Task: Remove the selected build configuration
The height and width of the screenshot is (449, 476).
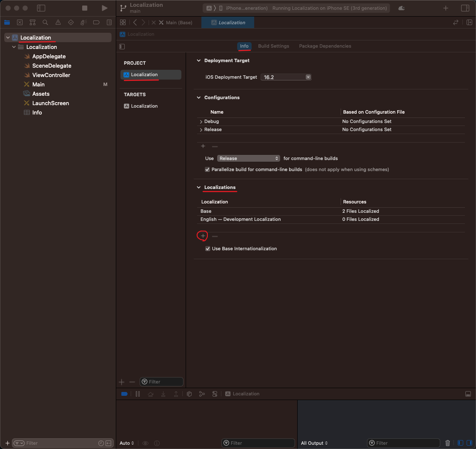Action: click(215, 146)
